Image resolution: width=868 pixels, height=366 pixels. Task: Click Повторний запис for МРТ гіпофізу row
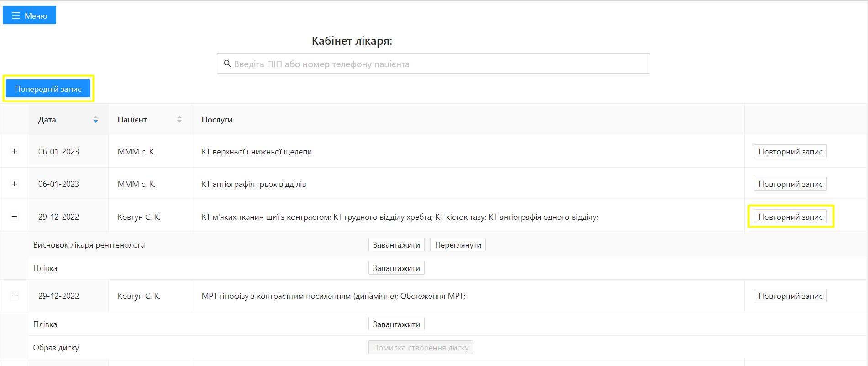point(790,296)
